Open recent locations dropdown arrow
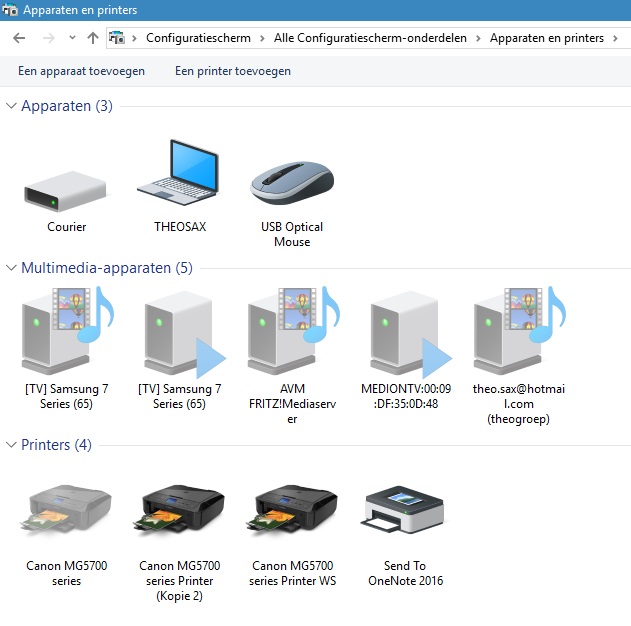 click(72, 38)
